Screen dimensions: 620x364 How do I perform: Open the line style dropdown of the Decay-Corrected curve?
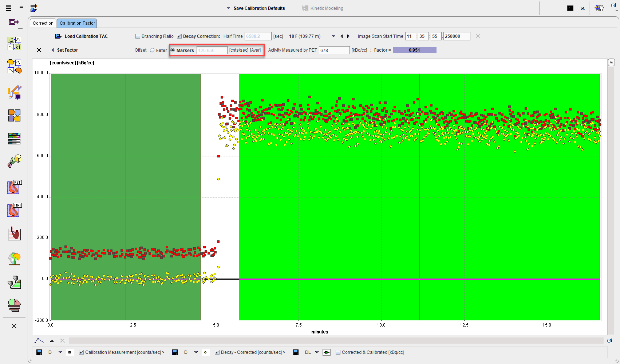[x=196, y=352]
